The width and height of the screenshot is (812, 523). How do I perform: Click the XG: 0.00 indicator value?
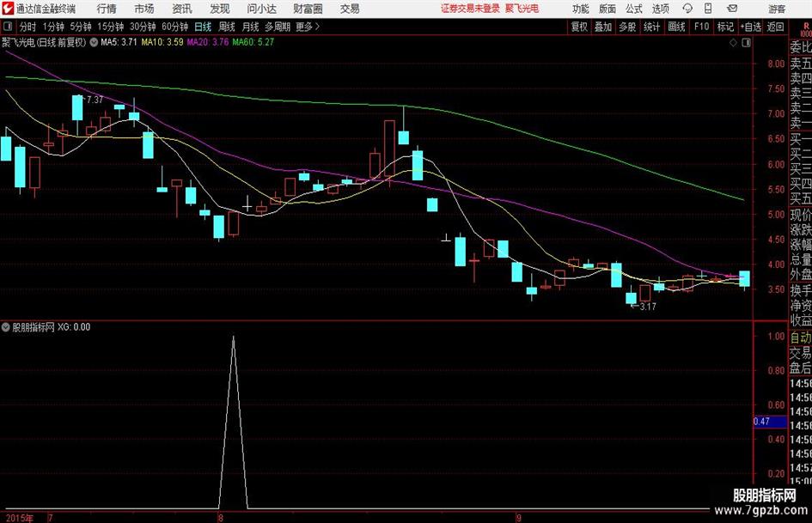pyautogui.click(x=74, y=327)
